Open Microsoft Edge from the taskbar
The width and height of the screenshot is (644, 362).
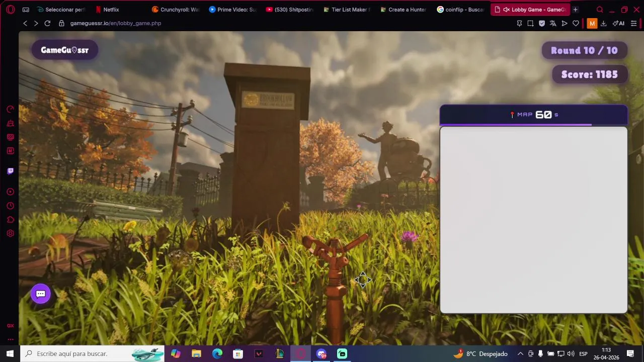tap(217, 353)
